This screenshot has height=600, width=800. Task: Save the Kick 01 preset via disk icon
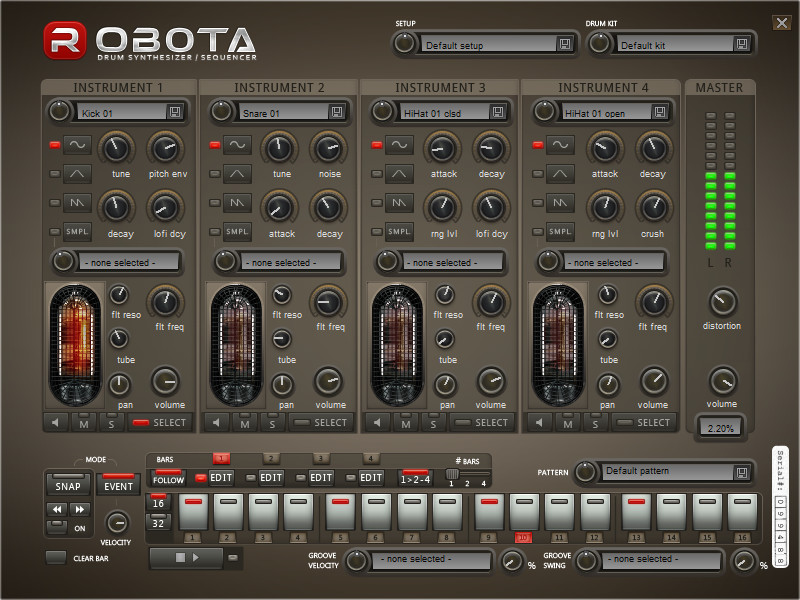(x=175, y=112)
